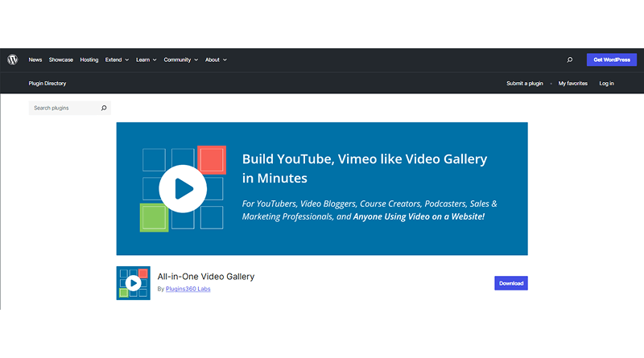Click the Log in link
This screenshot has height=358, width=644.
coord(606,84)
